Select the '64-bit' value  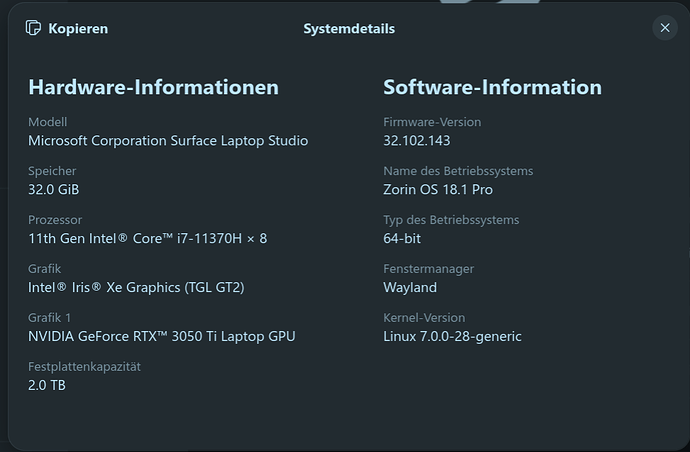402,239
